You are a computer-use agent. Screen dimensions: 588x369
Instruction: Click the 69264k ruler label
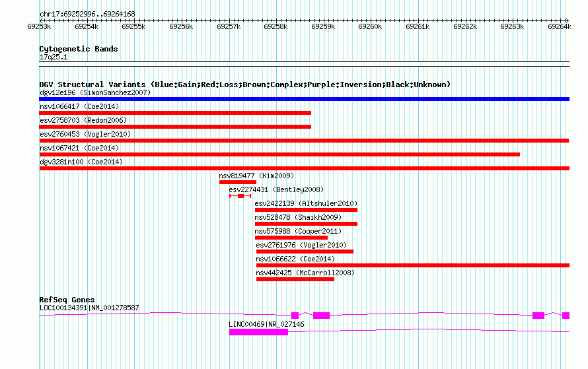[560, 26]
